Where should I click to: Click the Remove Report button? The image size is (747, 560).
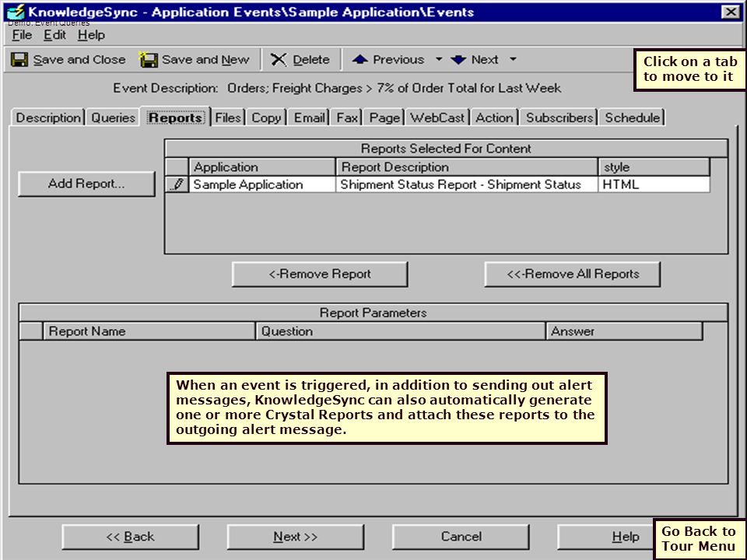point(320,275)
